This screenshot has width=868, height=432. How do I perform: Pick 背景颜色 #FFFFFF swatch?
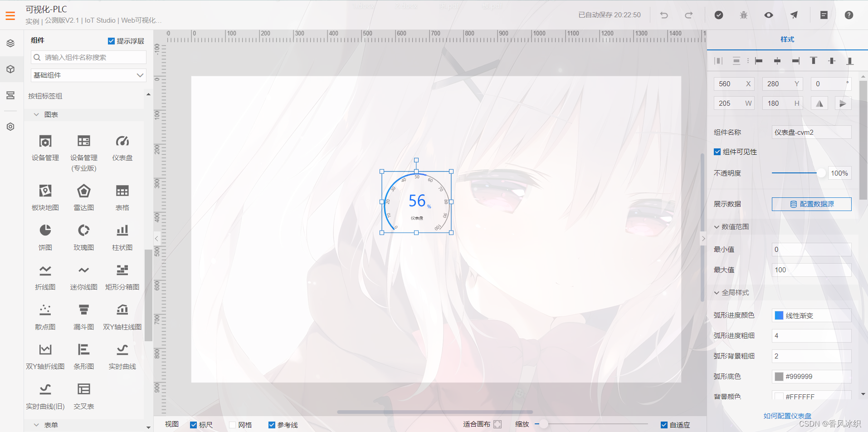(779, 397)
